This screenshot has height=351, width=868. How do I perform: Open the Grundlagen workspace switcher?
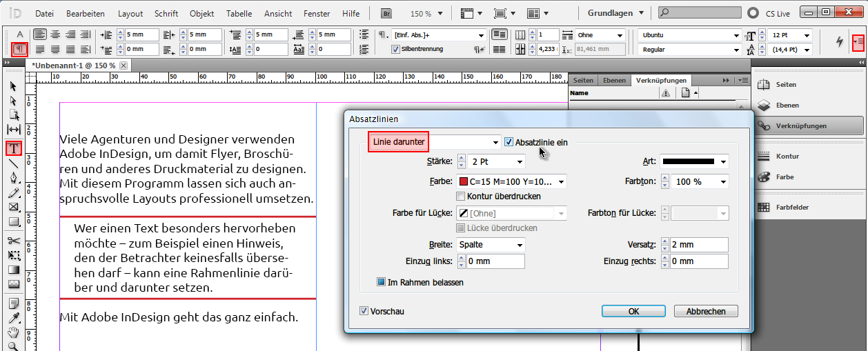pyautogui.click(x=615, y=13)
